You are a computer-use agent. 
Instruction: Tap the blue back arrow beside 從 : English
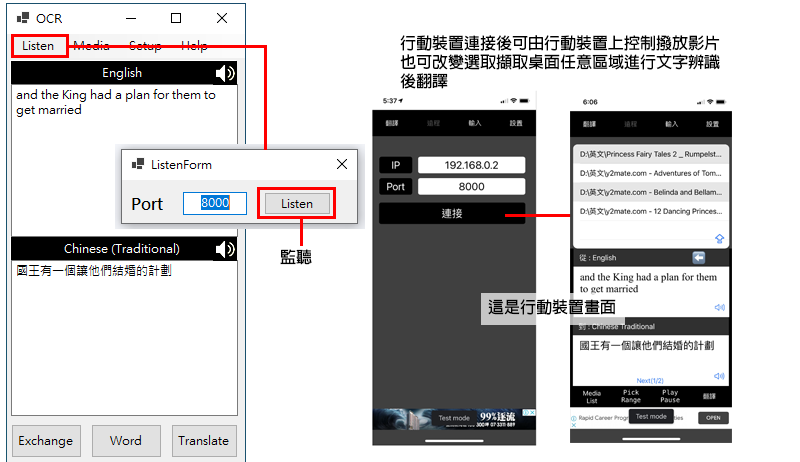[698, 258]
